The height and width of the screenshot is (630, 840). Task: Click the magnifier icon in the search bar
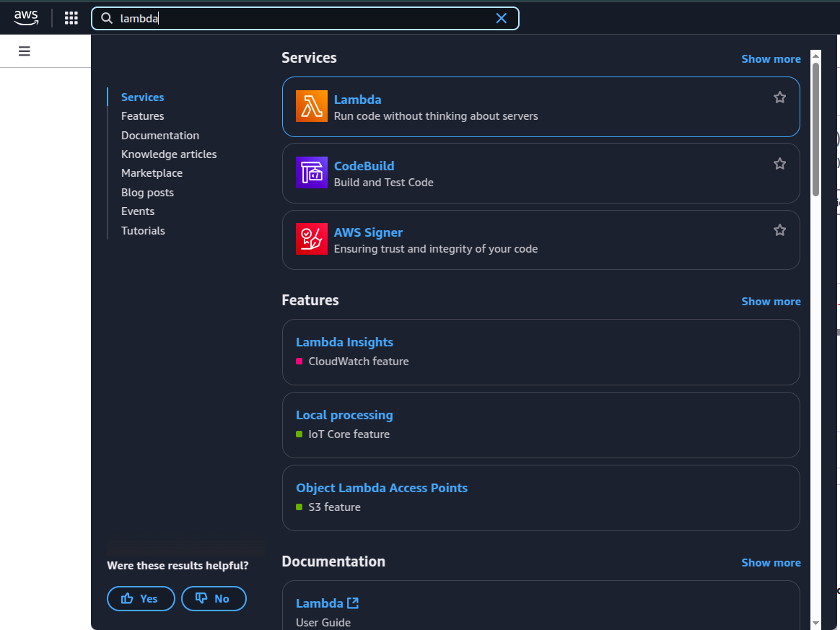[x=107, y=18]
